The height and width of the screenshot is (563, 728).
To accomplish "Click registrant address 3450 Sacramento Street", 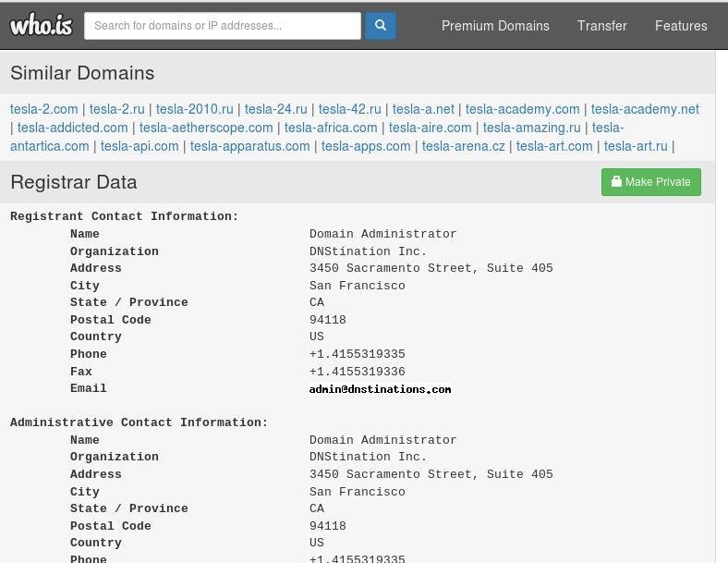I will (x=431, y=268).
